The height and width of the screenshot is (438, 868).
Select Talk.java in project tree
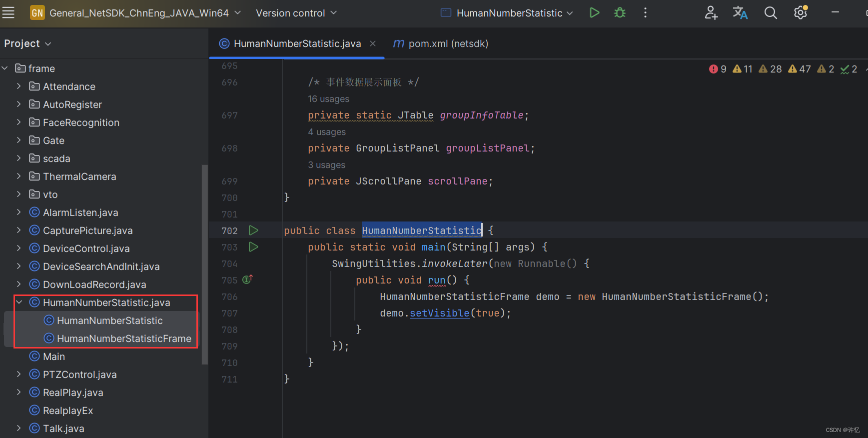coord(63,428)
